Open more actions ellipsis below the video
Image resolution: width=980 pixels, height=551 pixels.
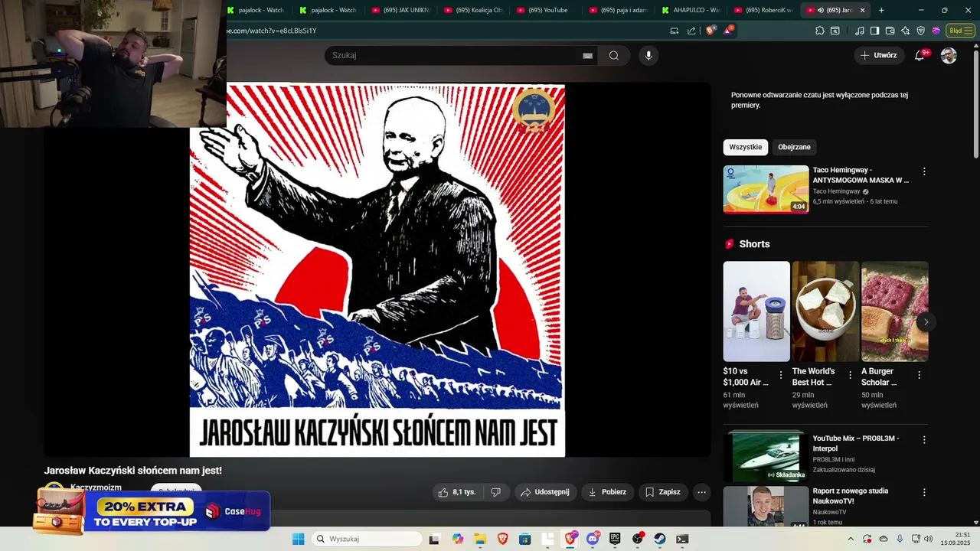[x=701, y=492]
